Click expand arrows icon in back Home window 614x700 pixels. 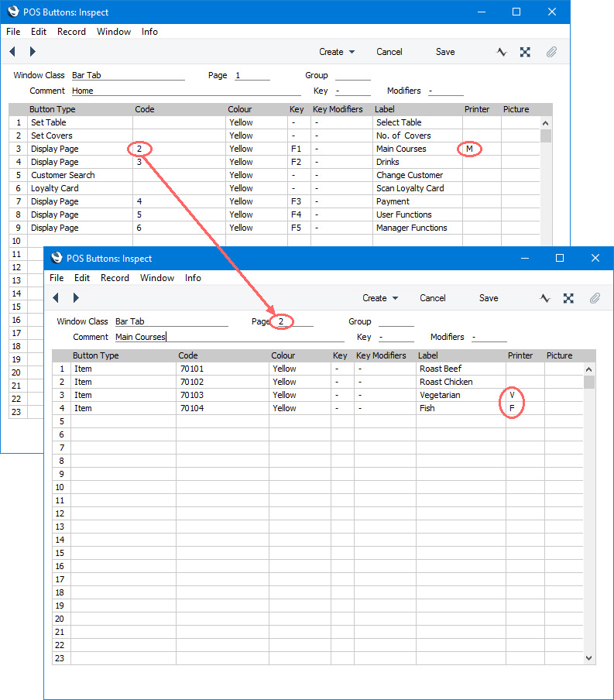525,52
